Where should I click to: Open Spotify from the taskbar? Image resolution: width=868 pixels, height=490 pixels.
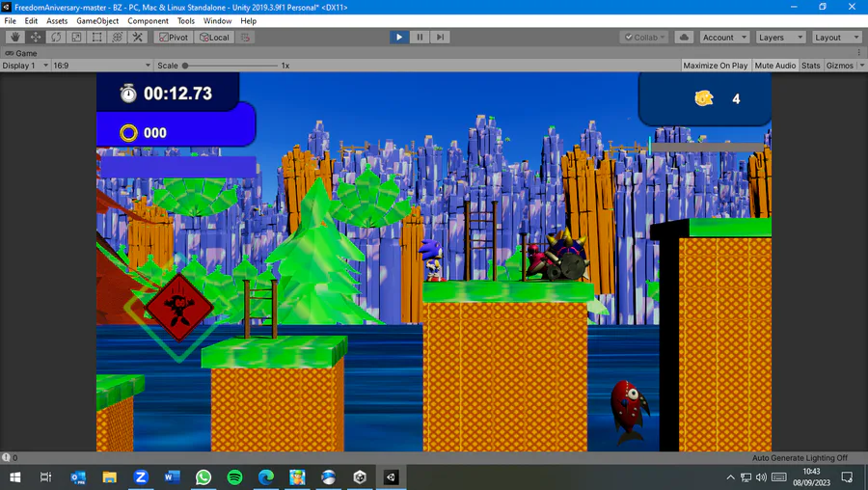tap(234, 477)
